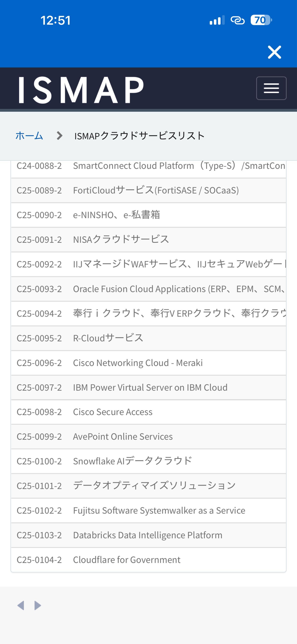The width and height of the screenshot is (297, 644).
Task: Tap the 12:51 clock in status bar
Action: point(55,20)
